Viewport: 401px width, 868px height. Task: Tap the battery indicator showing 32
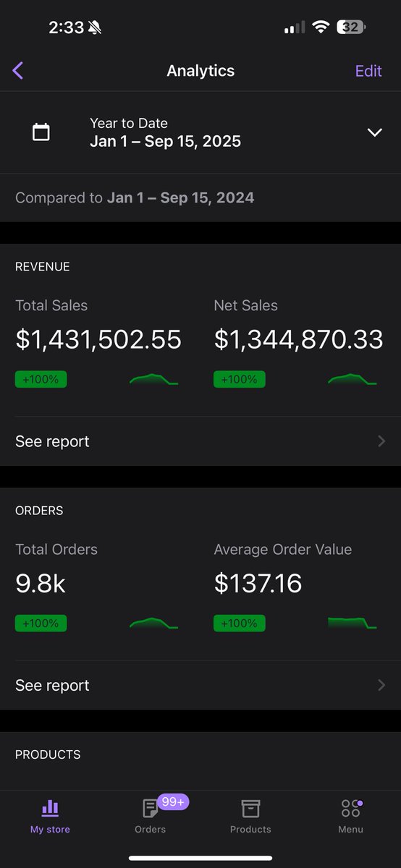pyautogui.click(x=352, y=27)
